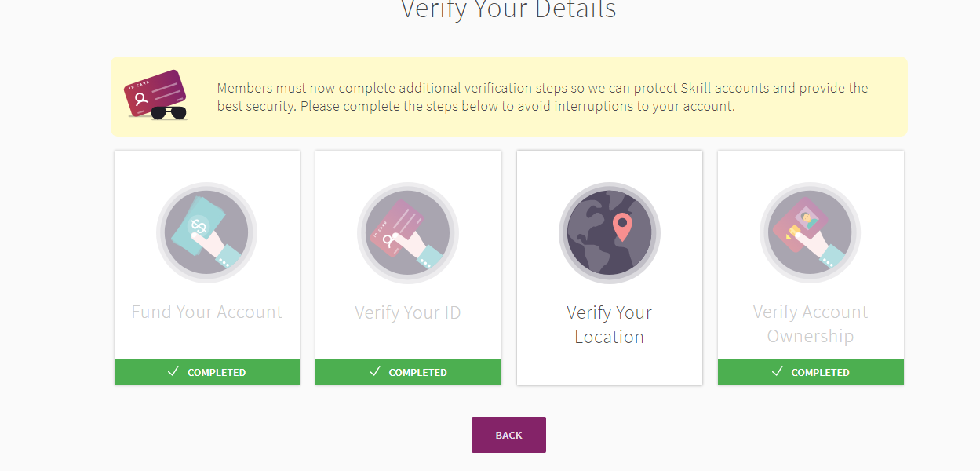Image resolution: width=980 pixels, height=471 pixels.
Task: Click COMPLETED label under Fund Your Account
Action: pos(217,373)
